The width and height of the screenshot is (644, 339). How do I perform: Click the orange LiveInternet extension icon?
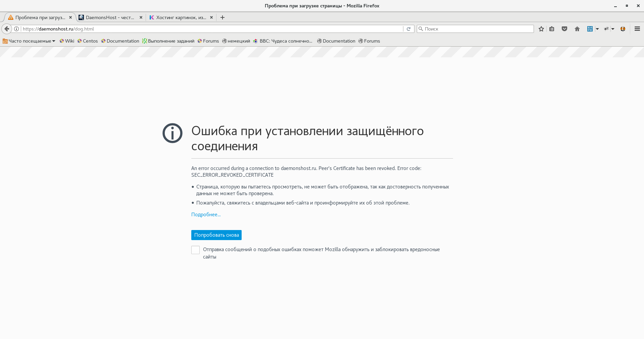coord(623,29)
